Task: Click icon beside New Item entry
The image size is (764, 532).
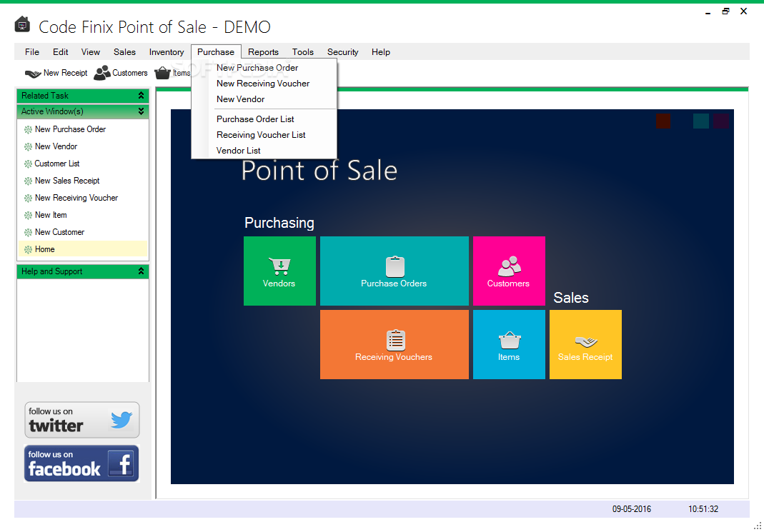Action: (x=29, y=215)
